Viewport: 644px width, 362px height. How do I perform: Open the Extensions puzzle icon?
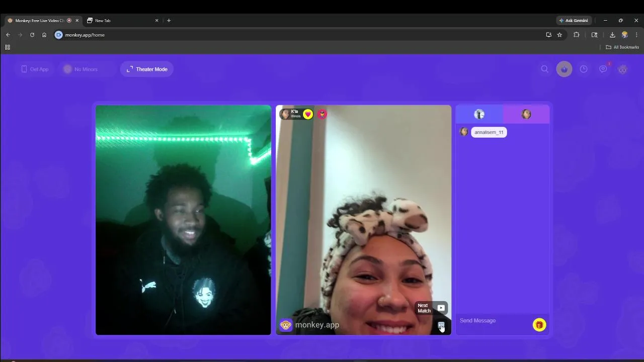tap(577, 35)
